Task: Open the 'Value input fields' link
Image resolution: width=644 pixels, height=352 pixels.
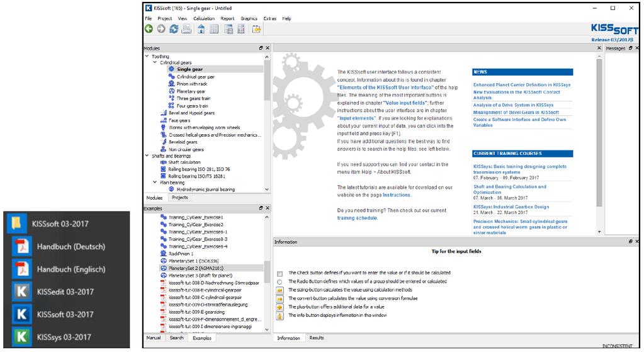Action: (405, 103)
